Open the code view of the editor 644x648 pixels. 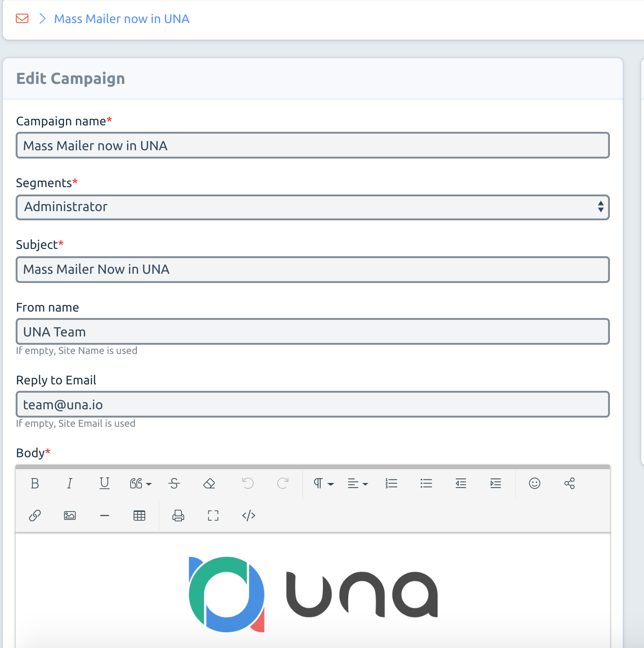[x=248, y=515]
